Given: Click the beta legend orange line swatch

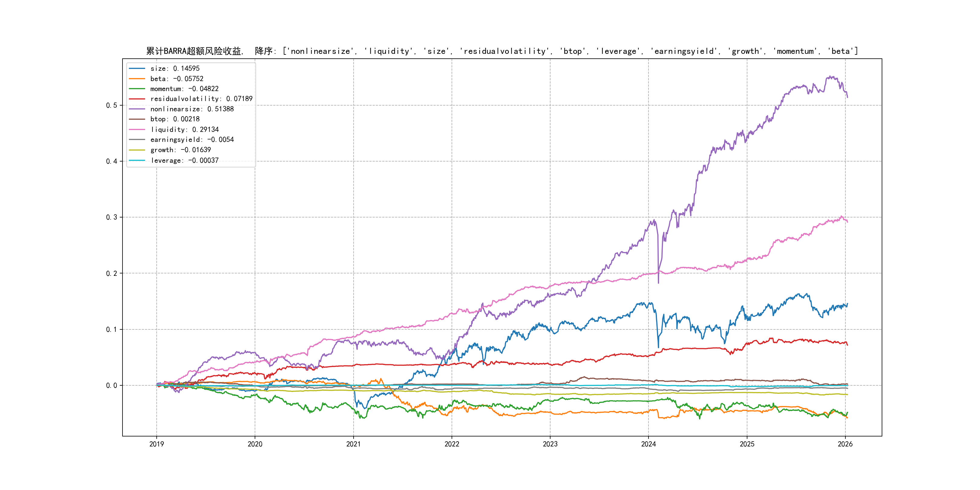Looking at the screenshot, I should point(137,79).
